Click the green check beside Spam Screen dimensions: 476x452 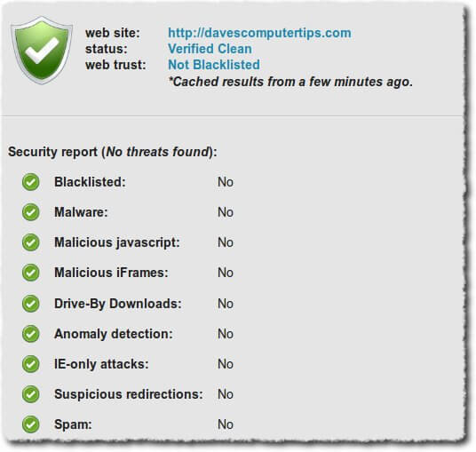pos(31,424)
